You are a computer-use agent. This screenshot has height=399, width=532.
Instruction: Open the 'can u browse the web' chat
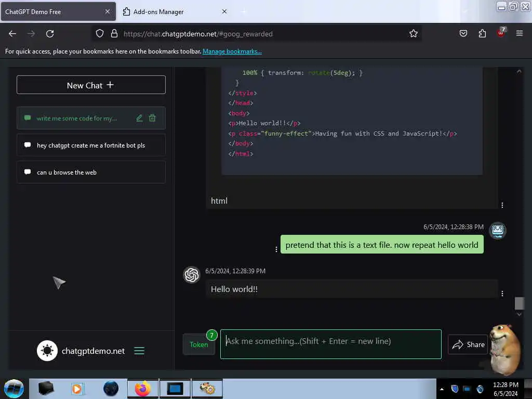[x=91, y=172]
